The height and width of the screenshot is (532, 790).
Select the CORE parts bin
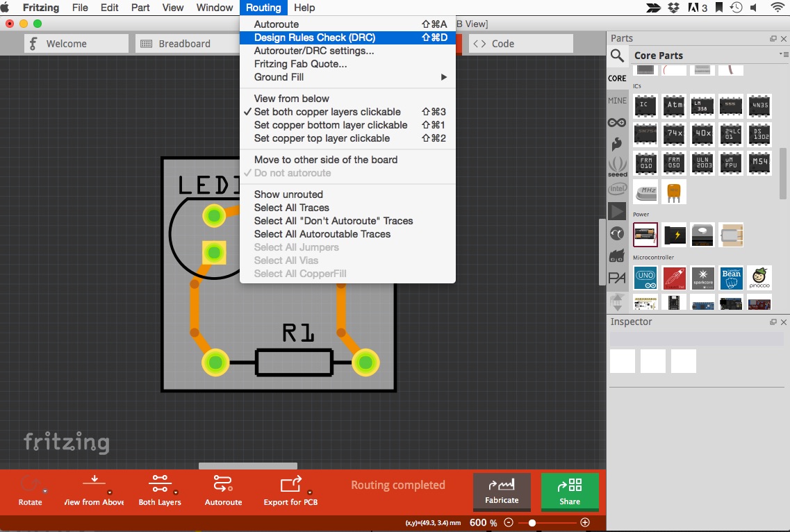pos(617,78)
